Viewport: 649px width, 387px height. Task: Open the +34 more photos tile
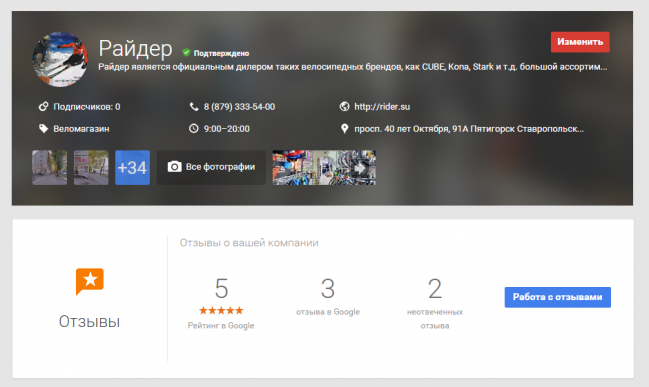pyautogui.click(x=132, y=167)
